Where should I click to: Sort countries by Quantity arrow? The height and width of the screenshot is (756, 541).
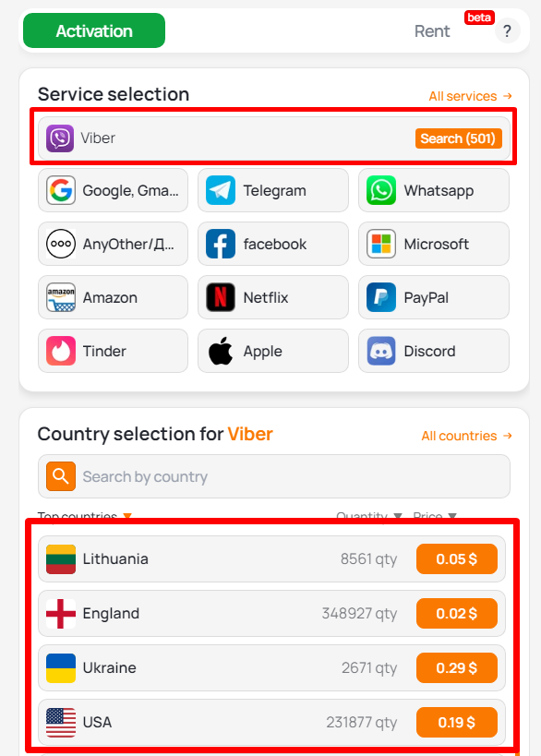point(398,516)
